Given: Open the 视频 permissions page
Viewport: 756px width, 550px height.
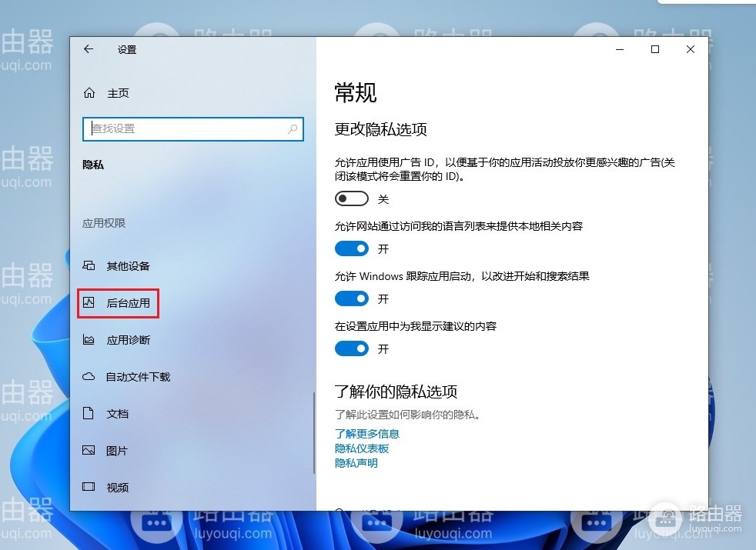Looking at the screenshot, I should [x=118, y=488].
